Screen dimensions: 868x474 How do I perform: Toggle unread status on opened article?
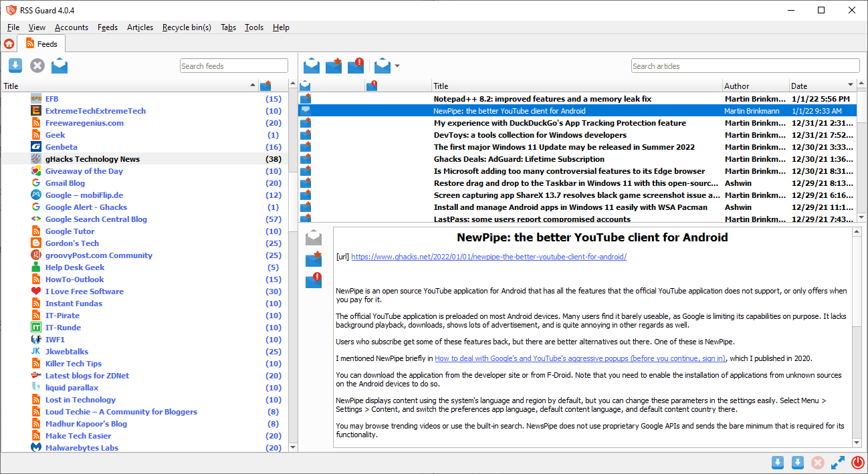click(x=313, y=281)
